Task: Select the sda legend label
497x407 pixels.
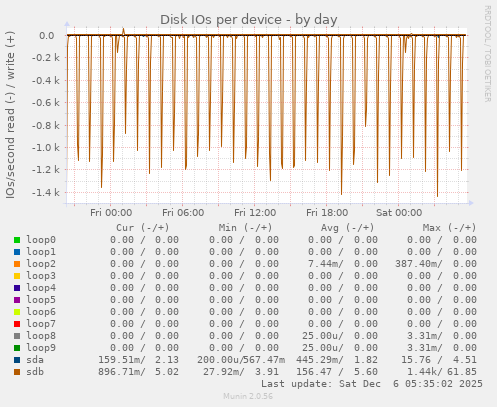Action: click(x=35, y=360)
